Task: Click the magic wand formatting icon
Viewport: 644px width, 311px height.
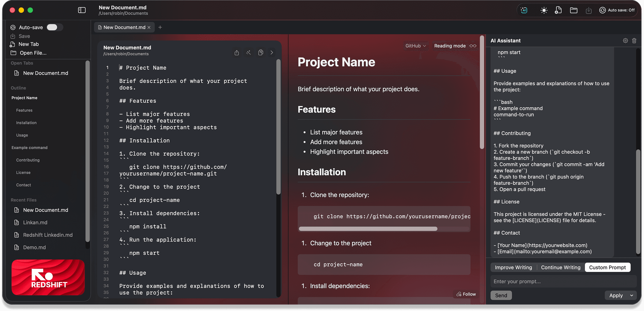Action: click(x=248, y=52)
